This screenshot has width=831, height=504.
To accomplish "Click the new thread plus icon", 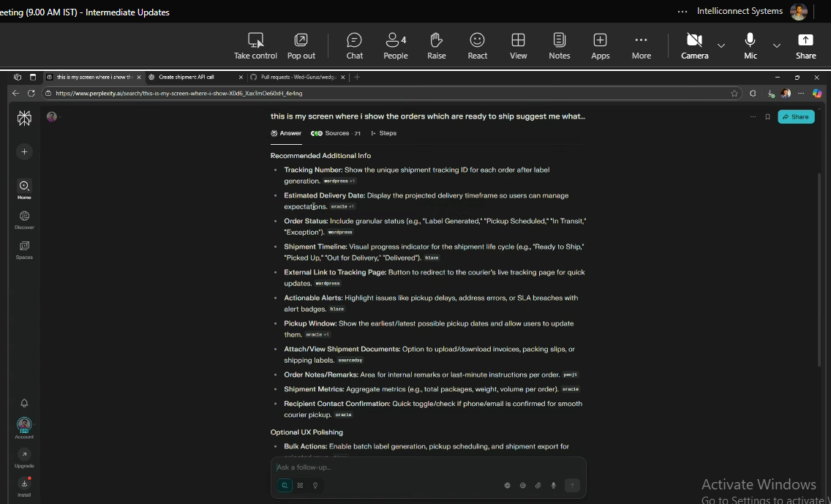I will [x=24, y=151].
